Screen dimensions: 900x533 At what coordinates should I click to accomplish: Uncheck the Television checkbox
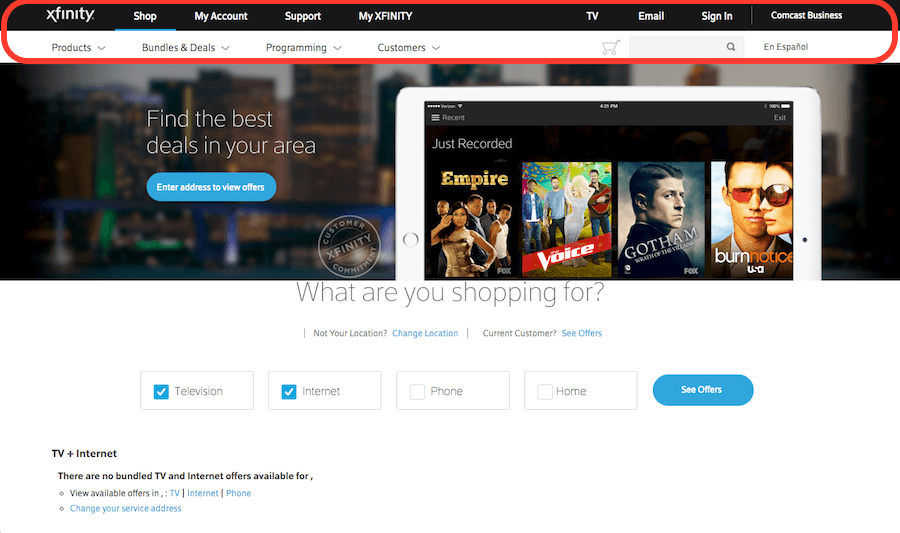point(161,392)
